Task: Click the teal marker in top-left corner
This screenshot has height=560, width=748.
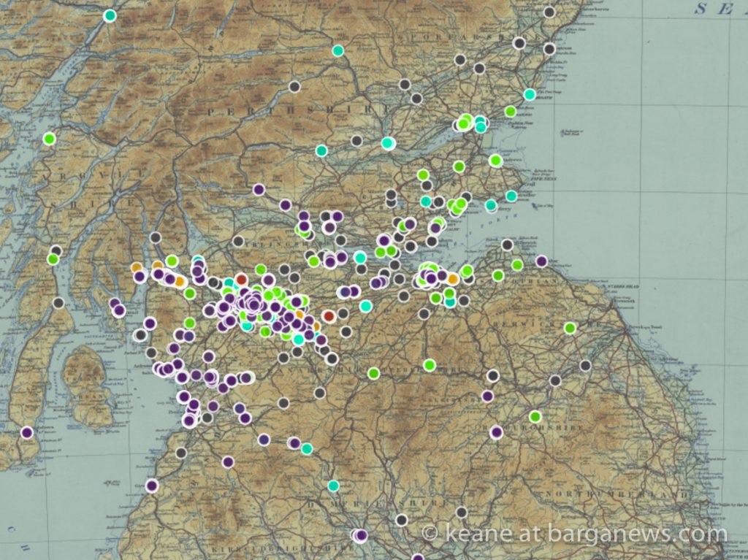Action: coord(110,15)
